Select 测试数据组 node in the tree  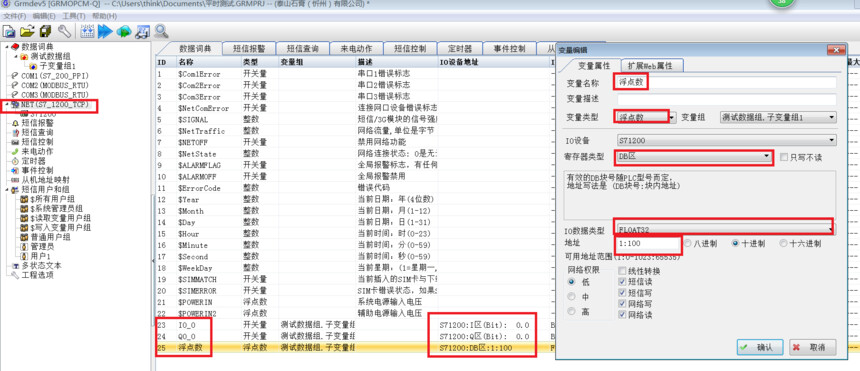(x=50, y=56)
